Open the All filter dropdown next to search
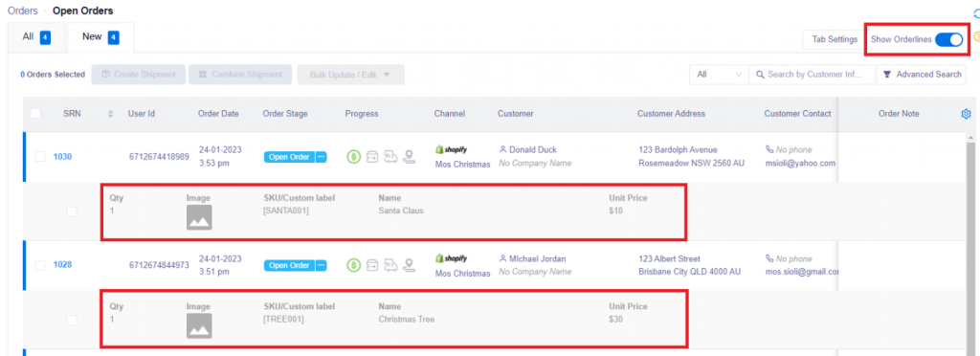 [x=719, y=75]
